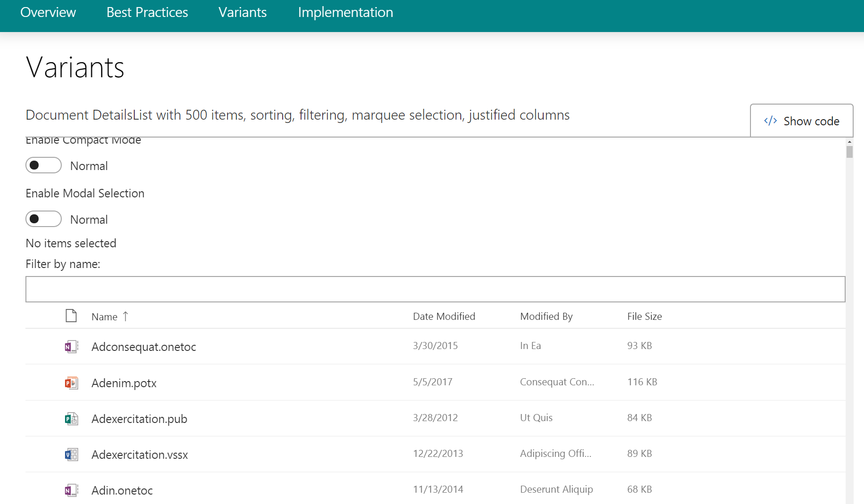Click the date 11/13/2014 cell
Viewport: 864px width, 504px height.
[438, 489]
